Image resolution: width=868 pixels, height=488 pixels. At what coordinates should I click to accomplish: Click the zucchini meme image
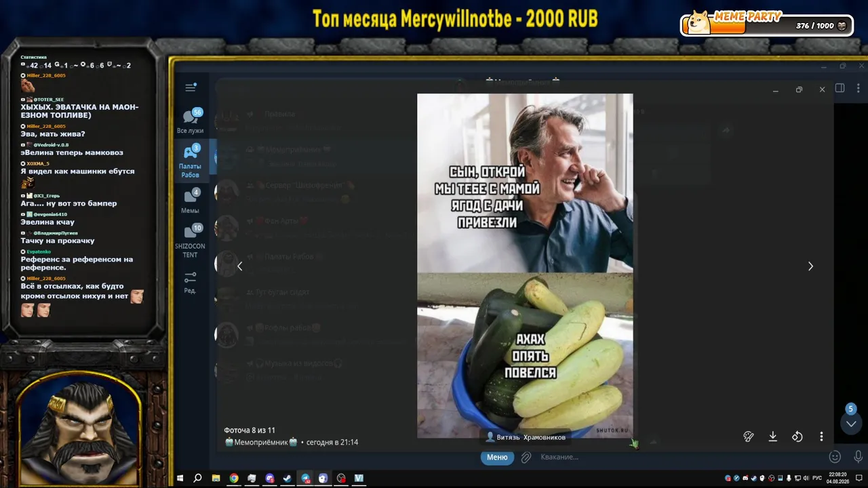click(525, 266)
